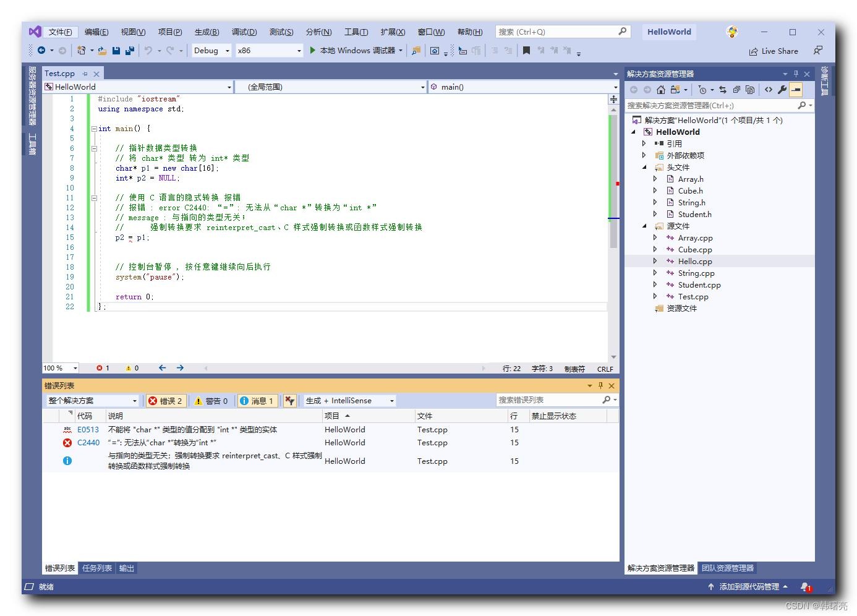Open the File menu

tap(60, 32)
